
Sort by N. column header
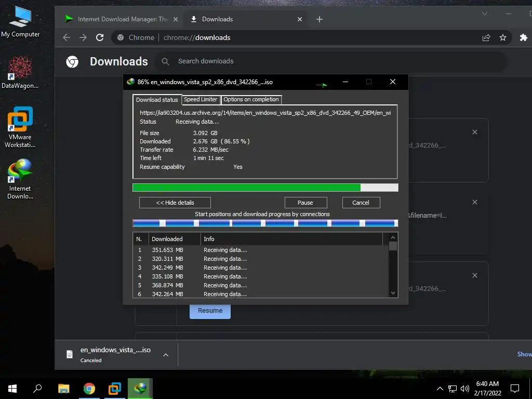[x=141, y=239]
